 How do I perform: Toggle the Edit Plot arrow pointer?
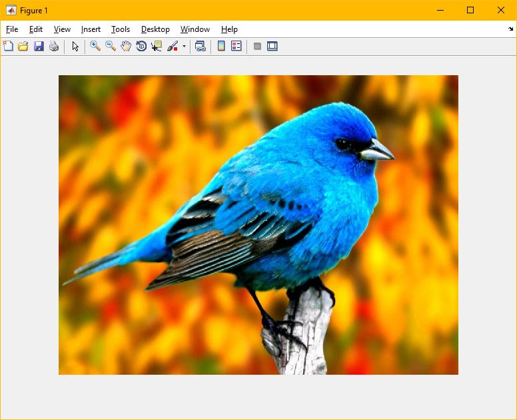(x=75, y=46)
